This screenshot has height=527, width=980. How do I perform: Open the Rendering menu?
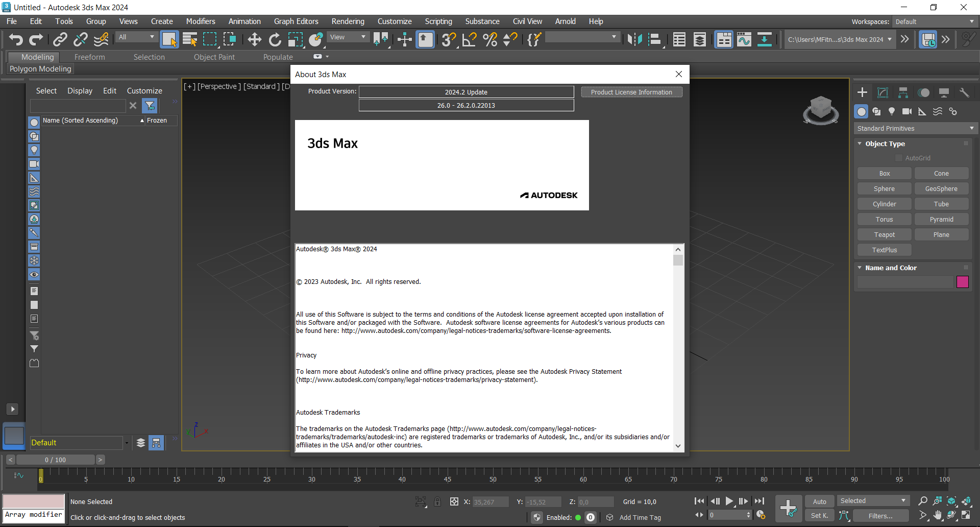pyautogui.click(x=348, y=21)
